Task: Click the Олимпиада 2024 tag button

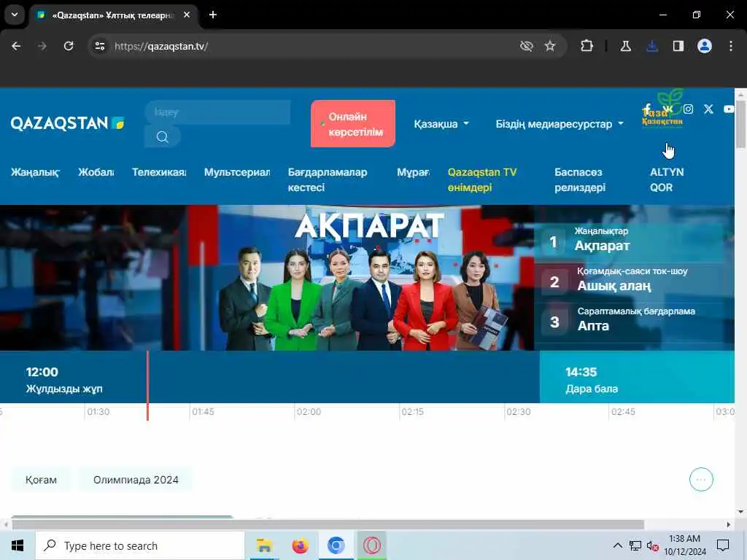Action: click(x=136, y=480)
